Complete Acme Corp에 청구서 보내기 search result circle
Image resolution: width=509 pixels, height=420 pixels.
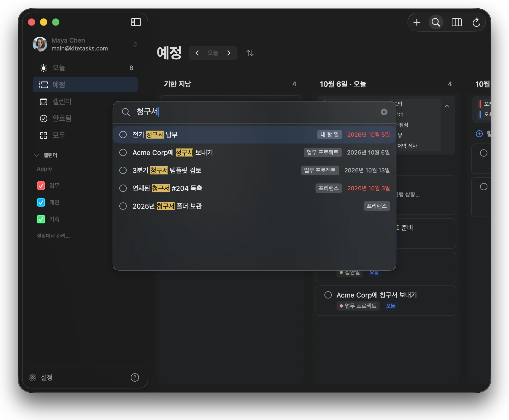pyautogui.click(x=123, y=152)
